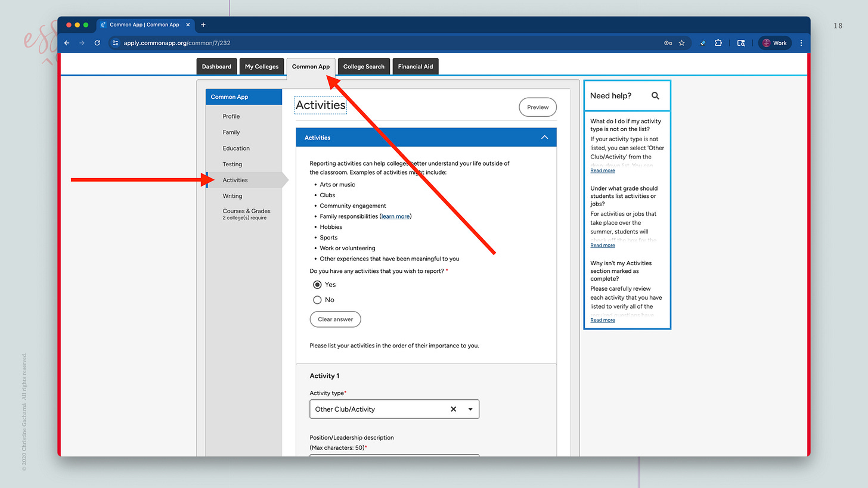
Task: Click 'Clubs' list item
Action: pyautogui.click(x=327, y=195)
